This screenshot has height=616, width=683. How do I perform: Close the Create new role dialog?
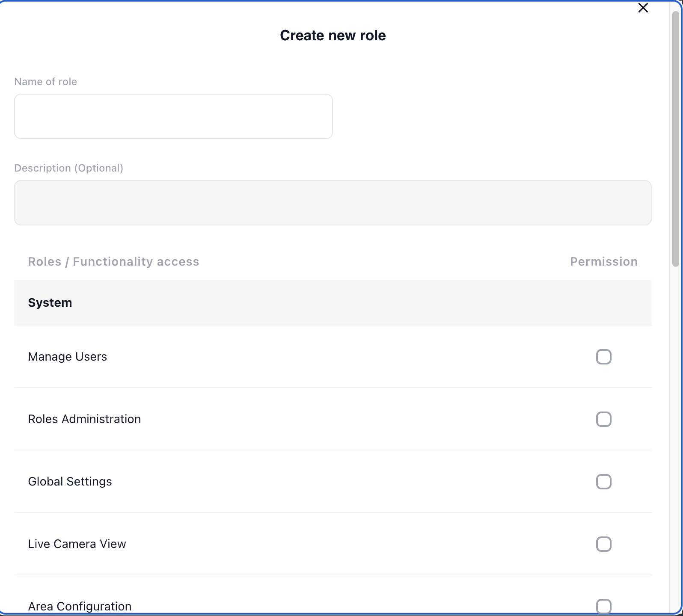(x=643, y=8)
